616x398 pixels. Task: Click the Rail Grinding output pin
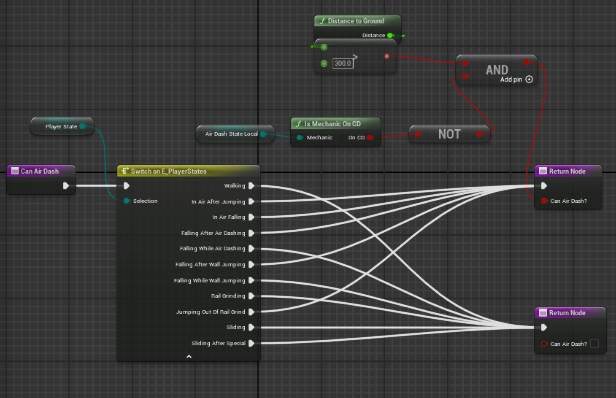pos(251,296)
